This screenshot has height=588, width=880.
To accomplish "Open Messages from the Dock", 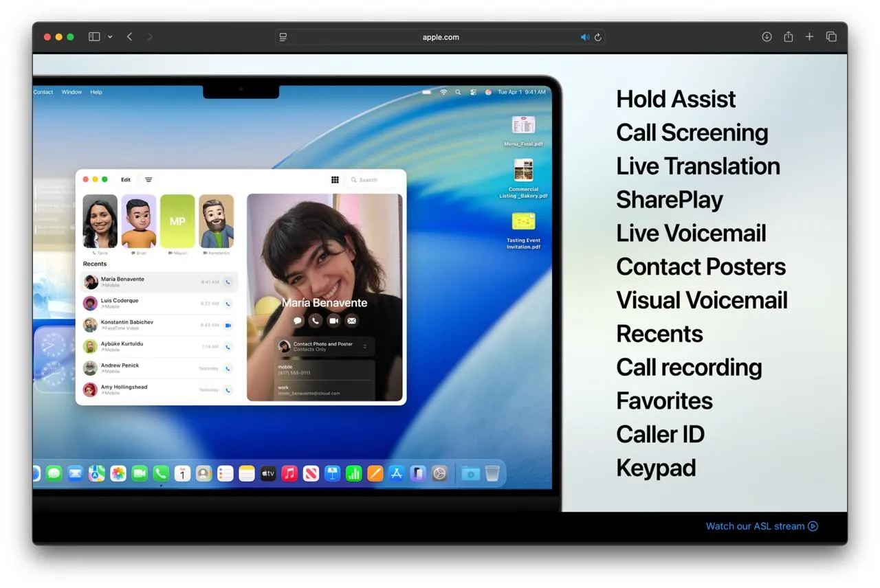I will (54, 473).
